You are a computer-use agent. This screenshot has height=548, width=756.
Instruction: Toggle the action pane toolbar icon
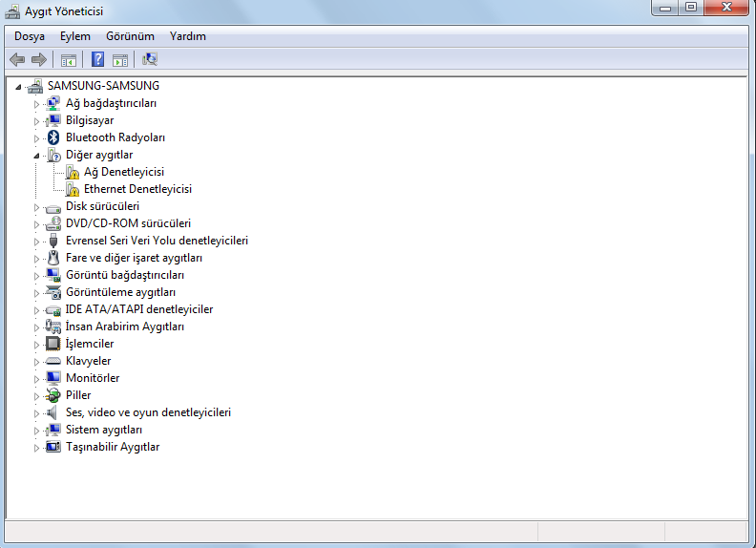click(x=120, y=60)
